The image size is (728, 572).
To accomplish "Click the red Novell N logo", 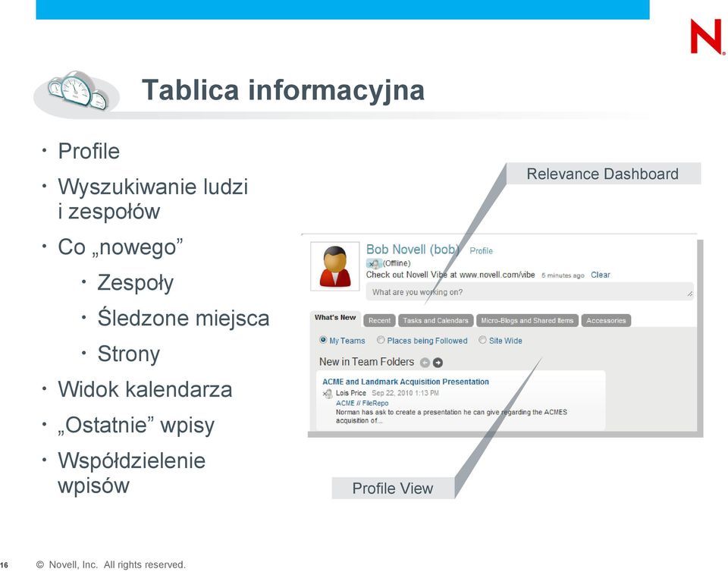I will tap(707, 36).
